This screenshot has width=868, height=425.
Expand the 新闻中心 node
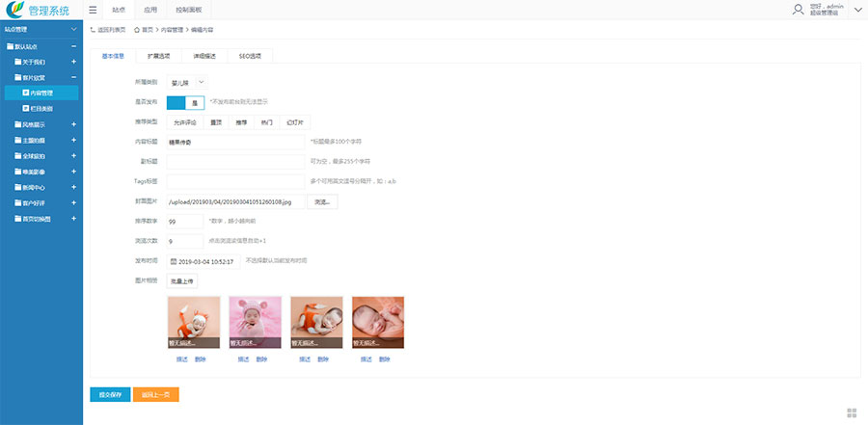(x=73, y=188)
